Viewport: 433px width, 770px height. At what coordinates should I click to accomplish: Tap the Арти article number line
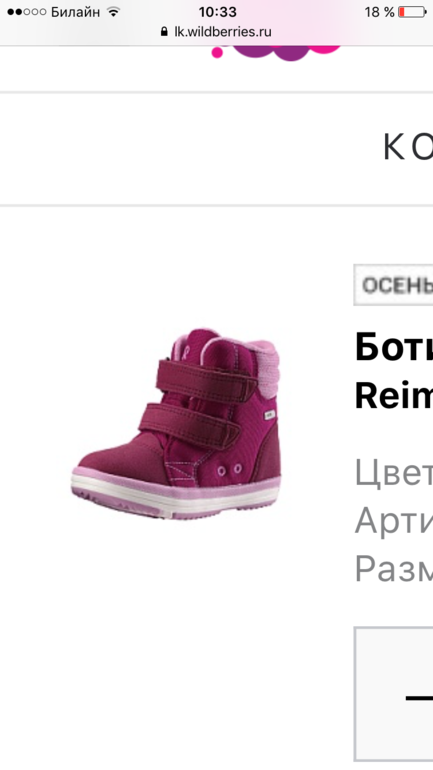pyautogui.click(x=394, y=521)
